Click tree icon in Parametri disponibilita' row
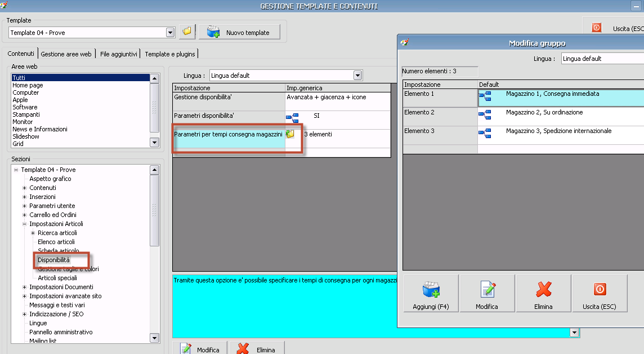Viewport: 644px width, 354px height. click(x=292, y=118)
